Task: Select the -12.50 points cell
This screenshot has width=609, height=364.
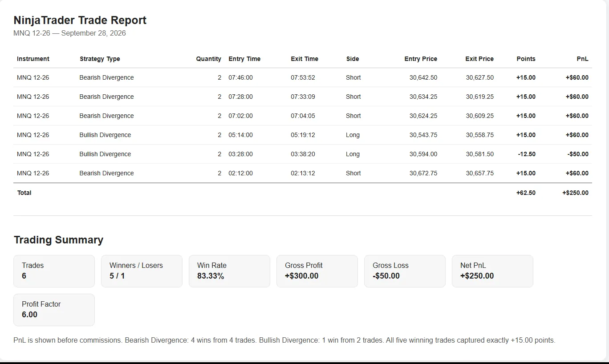Action: (527, 154)
